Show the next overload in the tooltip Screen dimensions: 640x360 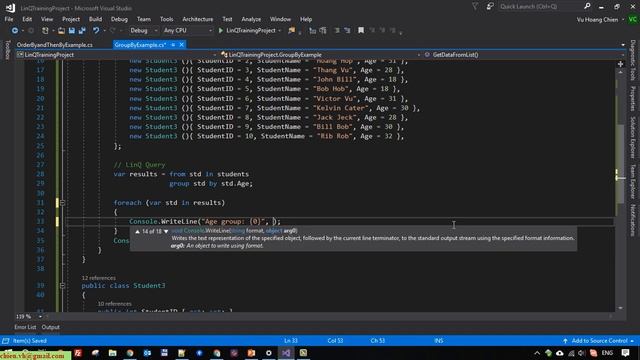tap(166, 231)
